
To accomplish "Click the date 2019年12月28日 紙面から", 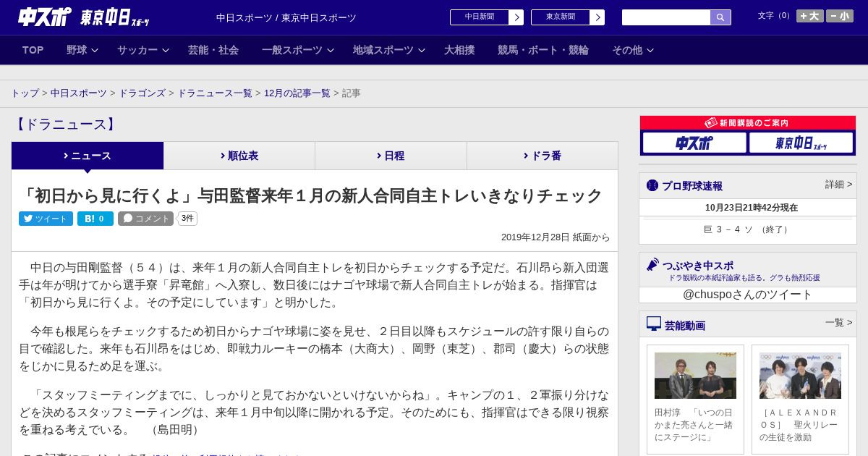I will point(556,237).
